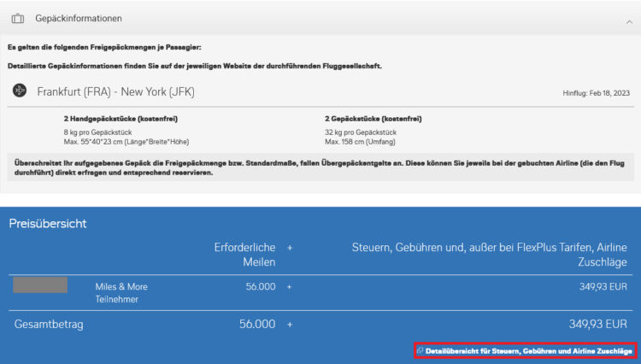Click the grey airline logo placeholder
Viewport: 641px width, 364px height.
tap(40, 285)
